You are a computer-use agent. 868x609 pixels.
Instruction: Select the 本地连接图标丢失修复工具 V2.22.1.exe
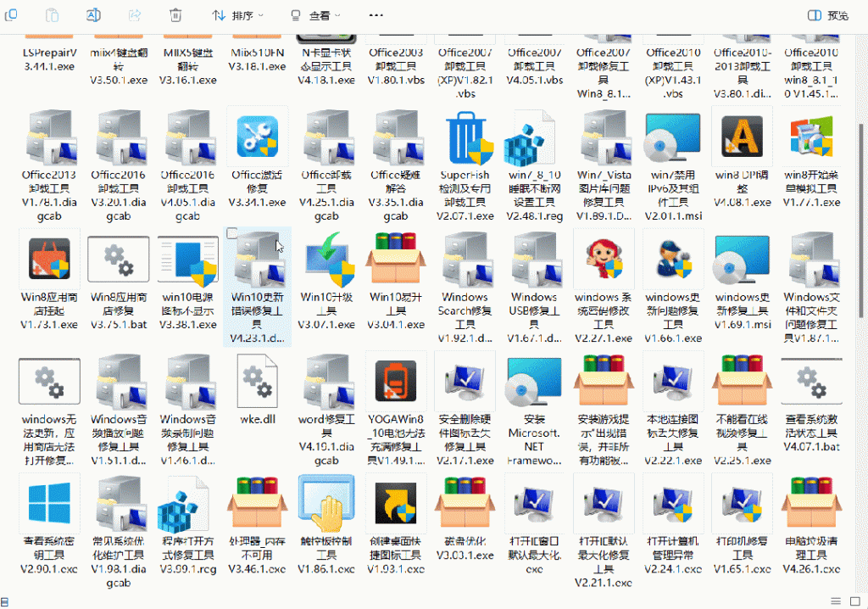tap(672, 381)
